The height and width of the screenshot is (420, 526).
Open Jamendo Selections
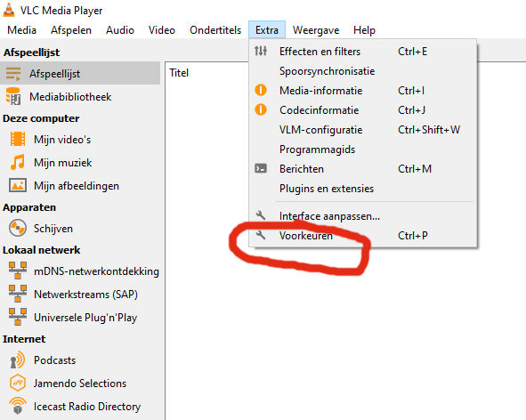point(80,384)
